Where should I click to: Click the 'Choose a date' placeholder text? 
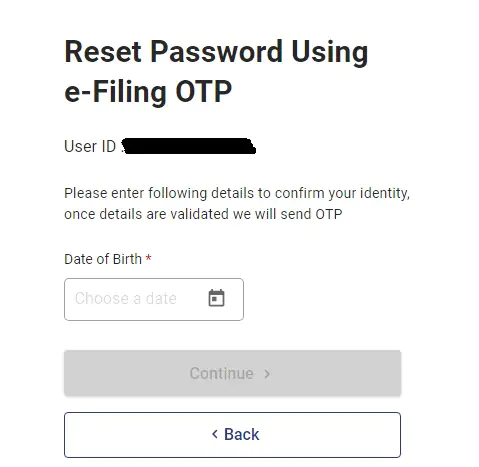click(x=126, y=298)
